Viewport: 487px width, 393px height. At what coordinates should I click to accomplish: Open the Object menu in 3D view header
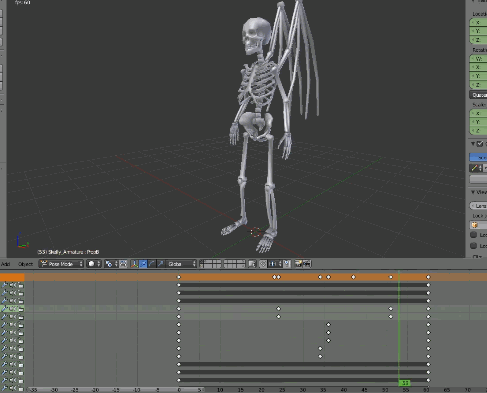click(25, 264)
